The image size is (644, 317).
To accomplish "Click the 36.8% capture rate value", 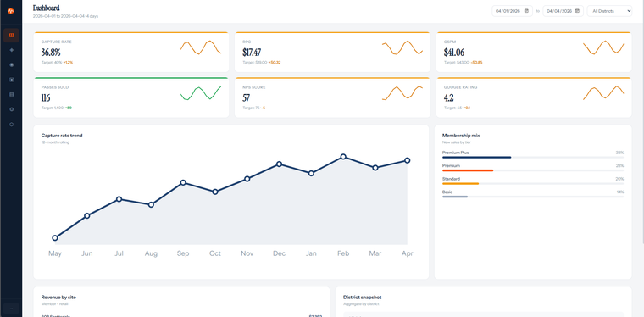I will click(x=51, y=53).
